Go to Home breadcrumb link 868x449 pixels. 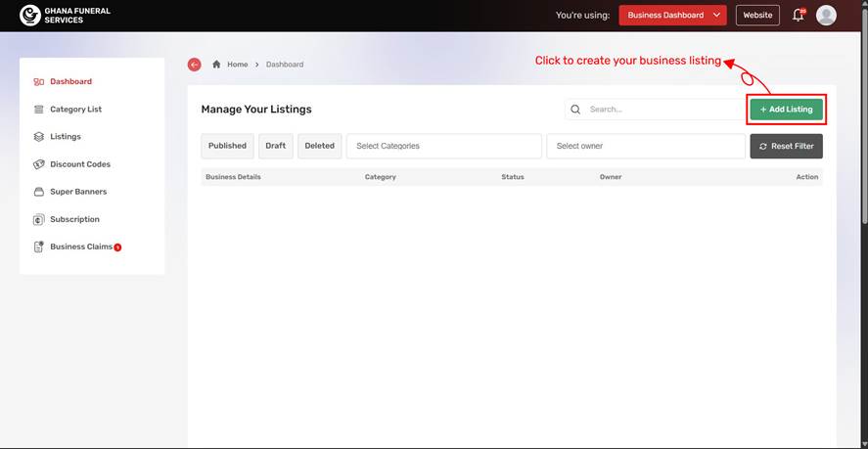[x=238, y=65]
